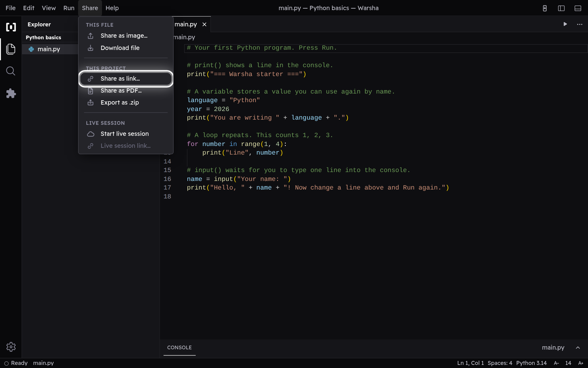Click Python 3.14 in status bar
This screenshot has height=368, width=588.
click(x=531, y=363)
